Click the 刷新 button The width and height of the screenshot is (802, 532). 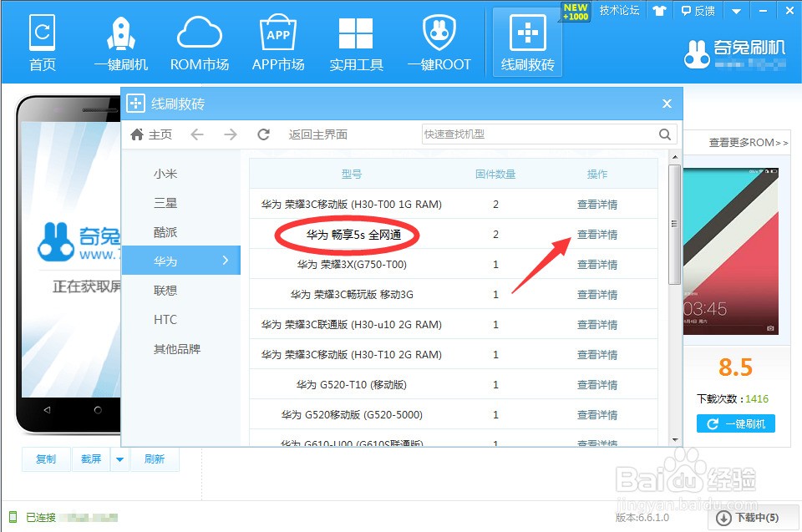pyautogui.click(x=155, y=459)
